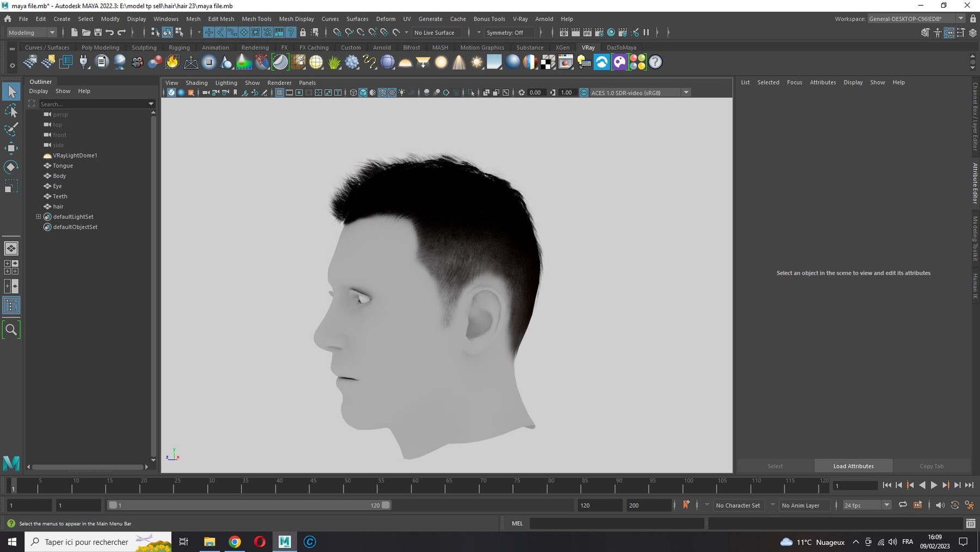This screenshot has height=552, width=980.
Task: Pause the IPR with the pause icon
Action: click(646, 33)
